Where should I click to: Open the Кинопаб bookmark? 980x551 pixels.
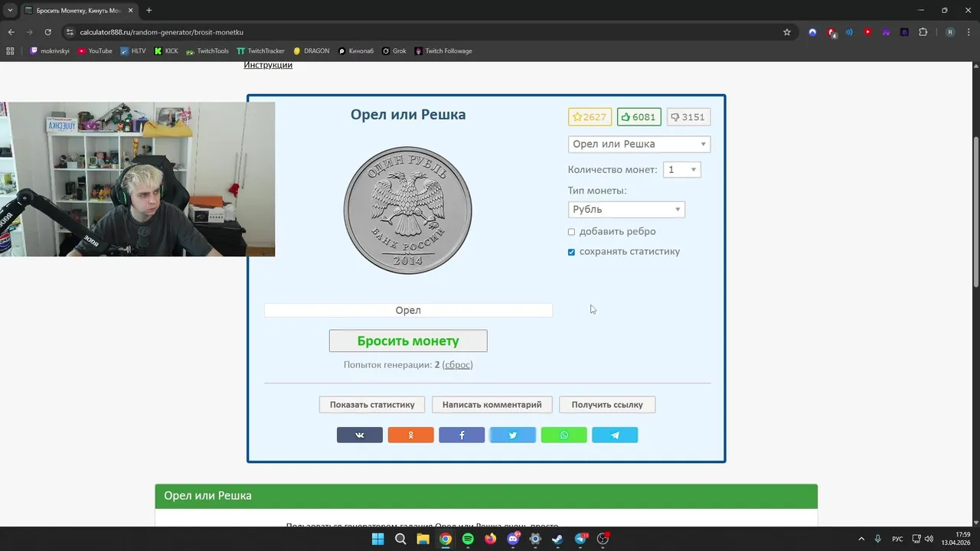tap(355, 51)
